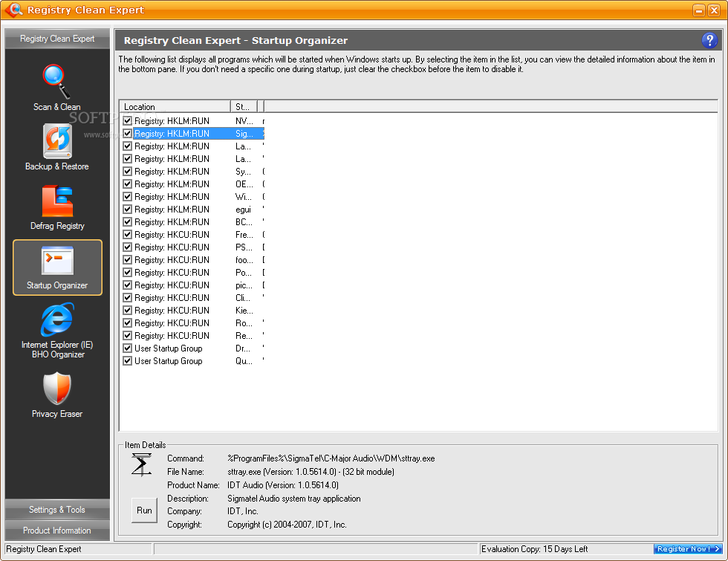Image resolution: width=728 pixels, height=561 pixels.
Task: Uncheck the NV... HKLM:RUN startup entry
Action: pos(128,120)
